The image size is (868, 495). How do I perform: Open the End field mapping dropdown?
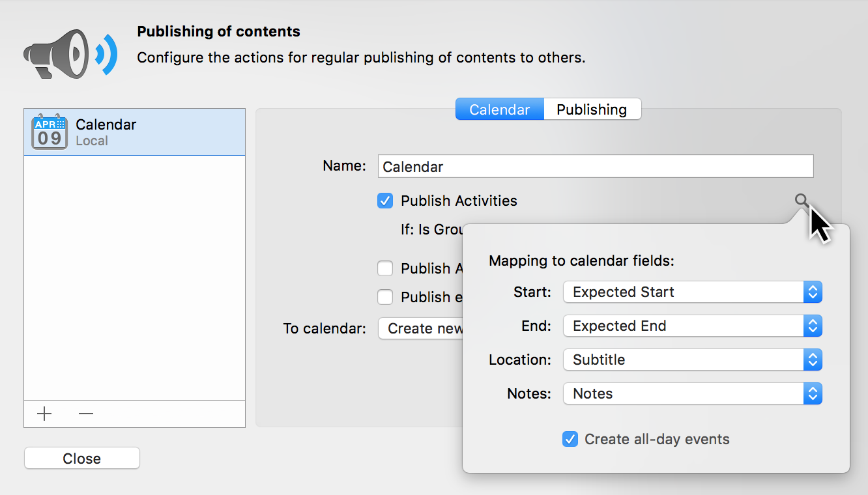tap(692, 326)
